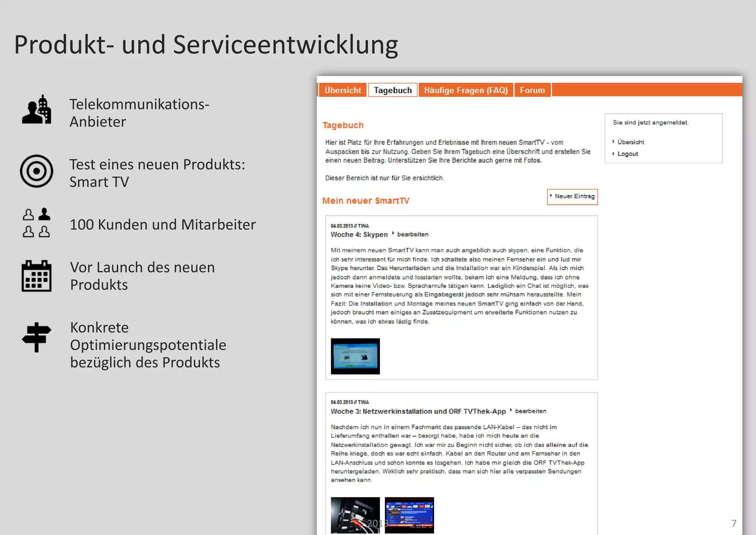Click the Logout link

[628, 154]
